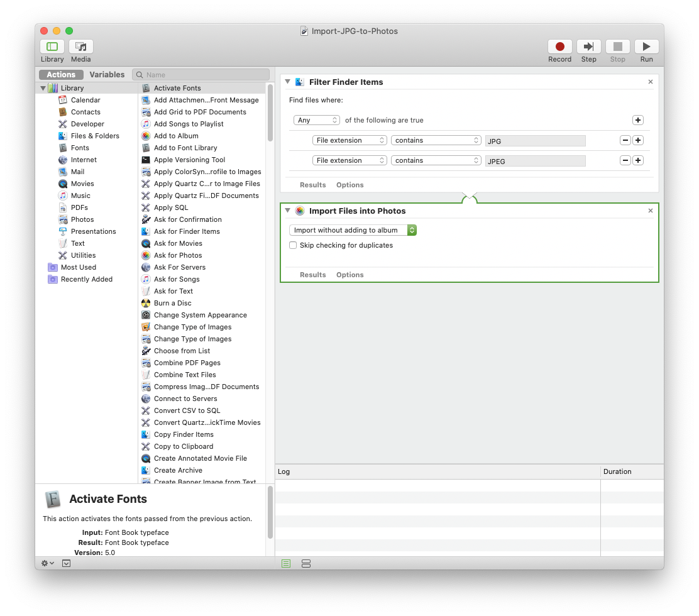Image resolution: width=699 pixels, height=616 pixels.
Task: Click the Step workflow button
Action: [x=588, y=47]
